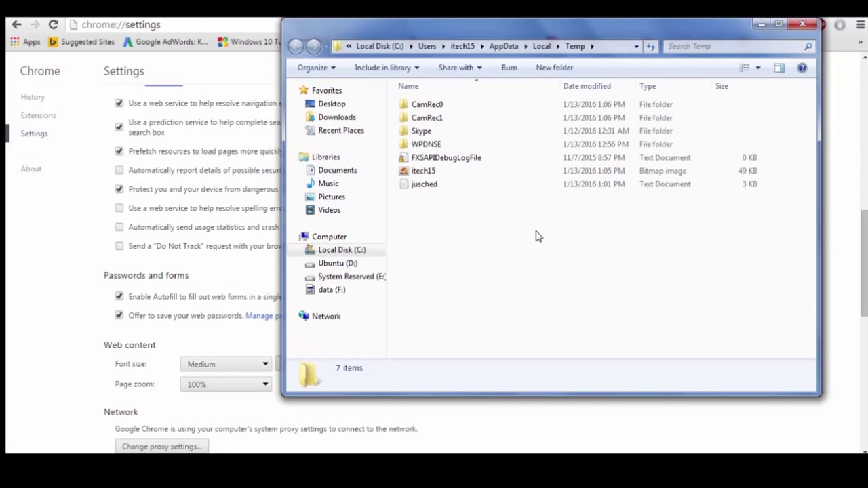Open Manage passwords link
Image resolution: width=868 pixels, height=488 pixels.
point(263,315)
